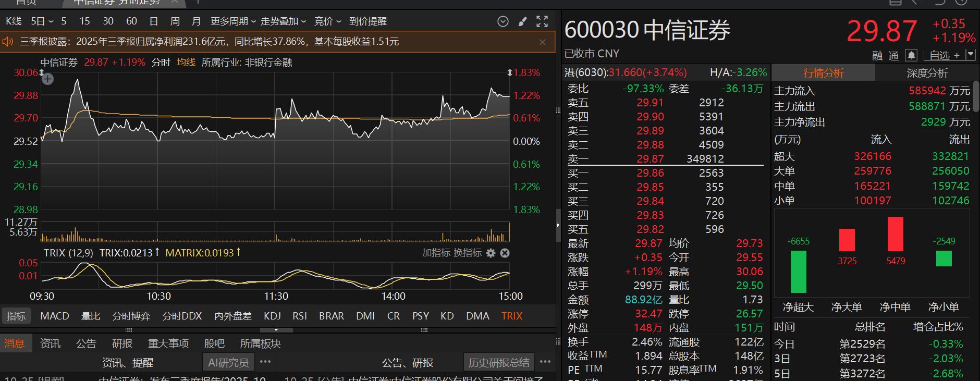Image resolution: width=980 pixels, height=381 pixels.
Task: Open TRIX indicator settings gear
Action: (x=491, y=253)
